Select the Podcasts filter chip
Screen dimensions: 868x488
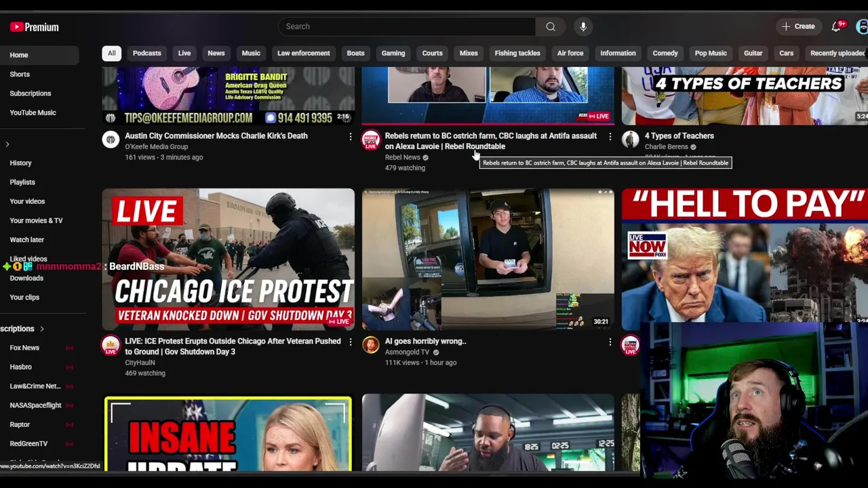click(147, 53)
